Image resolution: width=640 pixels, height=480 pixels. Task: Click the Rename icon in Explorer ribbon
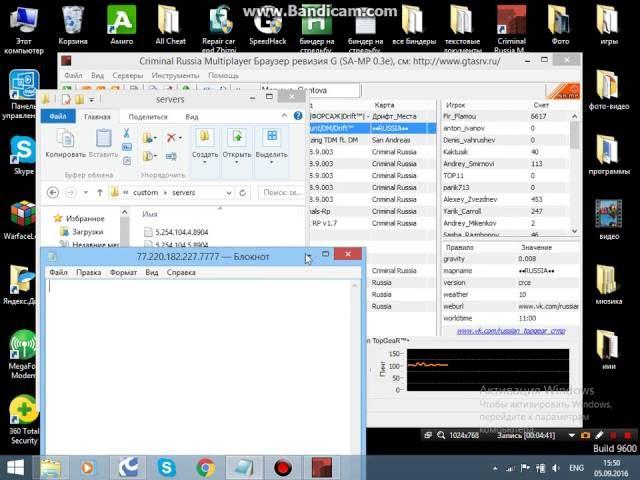point(171,156)
